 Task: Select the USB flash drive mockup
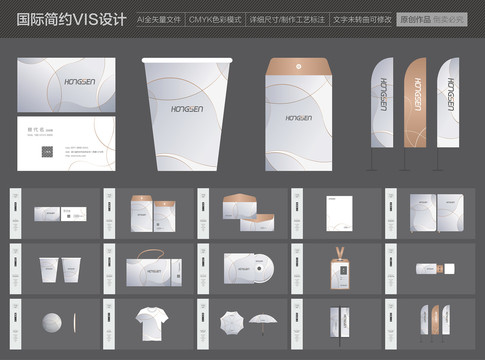435,269
